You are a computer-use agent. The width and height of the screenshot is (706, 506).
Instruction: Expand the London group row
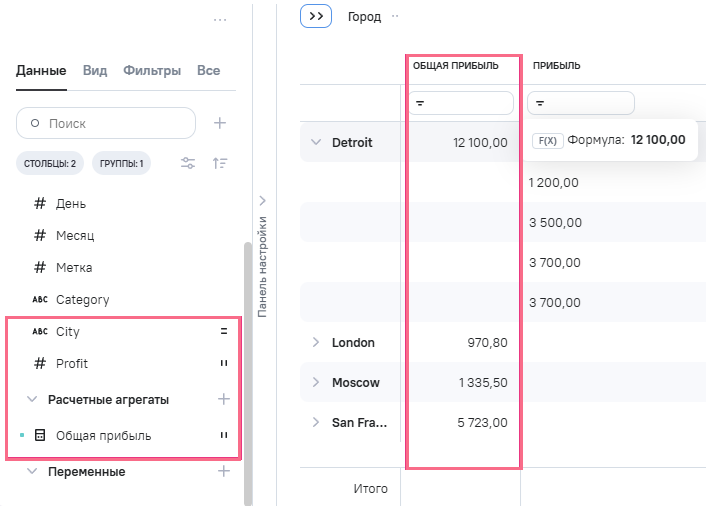click(x=316, y=342)
